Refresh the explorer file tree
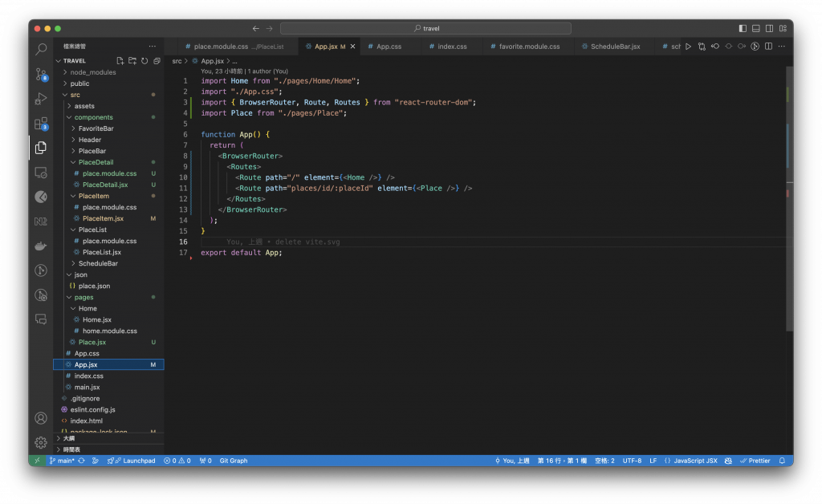Screen dimensions: 822x504 pos(144,61)
